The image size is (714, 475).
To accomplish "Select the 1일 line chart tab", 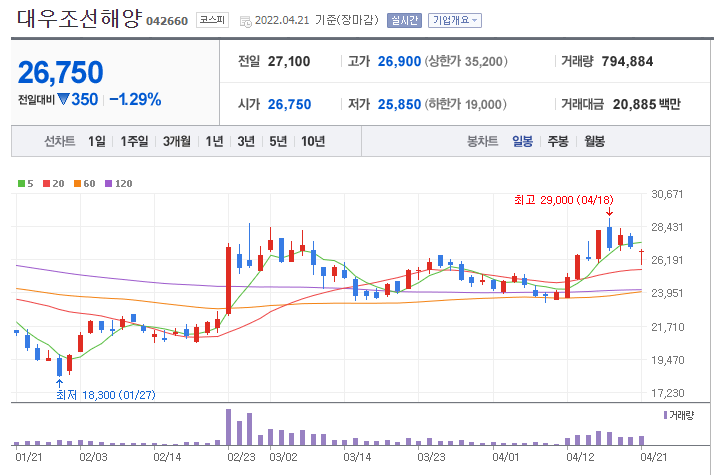I will [x=97, y=142].
